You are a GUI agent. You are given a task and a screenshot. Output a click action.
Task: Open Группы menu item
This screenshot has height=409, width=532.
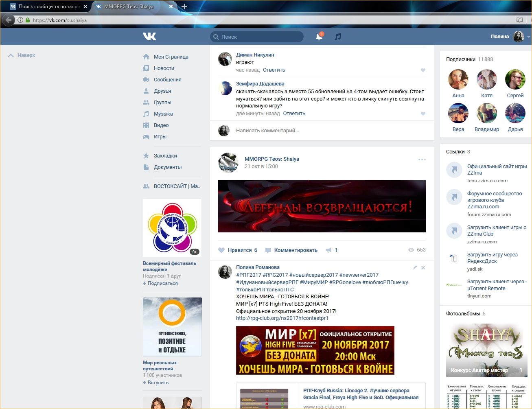coord(162,103)
